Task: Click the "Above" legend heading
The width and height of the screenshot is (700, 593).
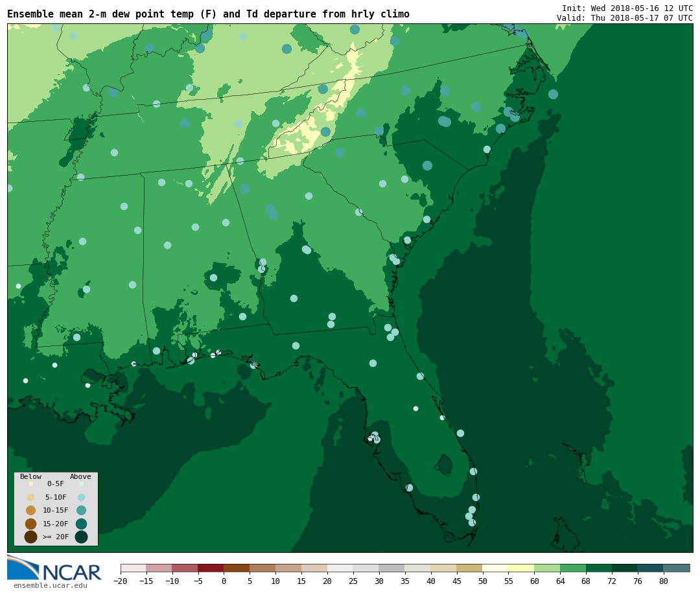Action: click(80, 476)
